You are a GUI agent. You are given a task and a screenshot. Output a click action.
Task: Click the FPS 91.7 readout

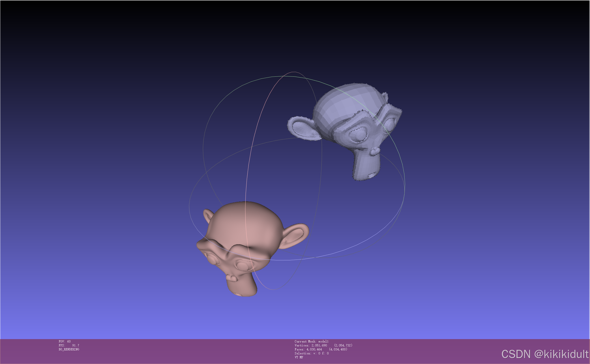coord(69,345)
